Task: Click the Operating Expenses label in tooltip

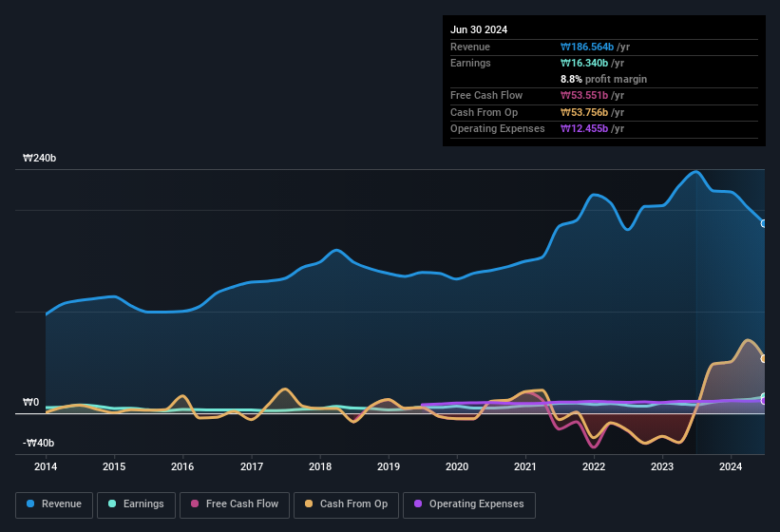Action: pyautogui.click(x=498, y=128)
